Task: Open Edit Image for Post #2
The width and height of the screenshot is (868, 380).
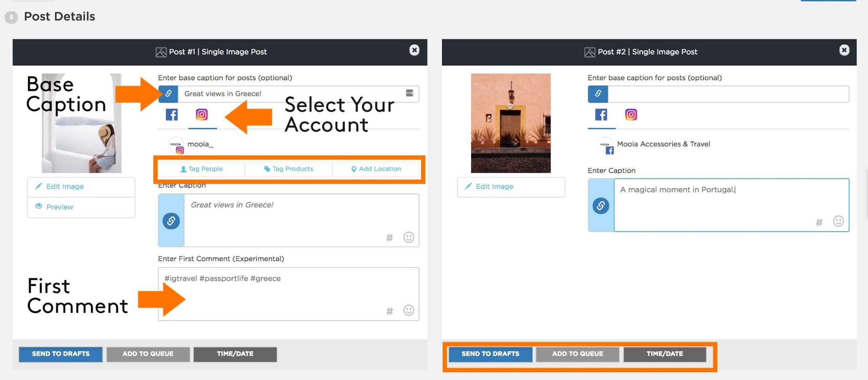Action: click(511, 187)
